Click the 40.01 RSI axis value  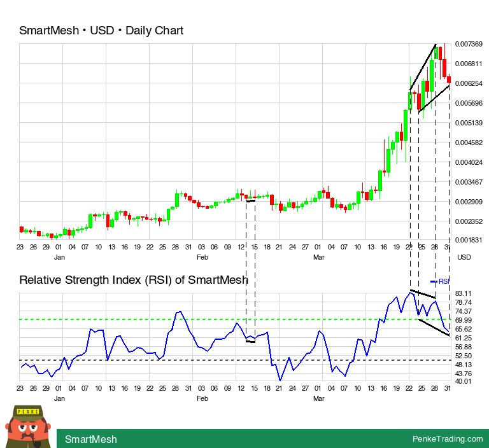point(464,381)
